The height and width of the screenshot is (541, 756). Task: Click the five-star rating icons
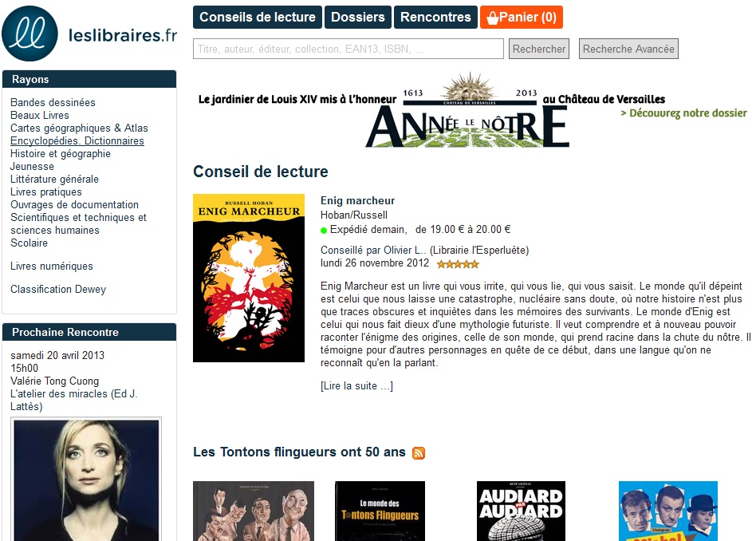click(x=458, y=264)
